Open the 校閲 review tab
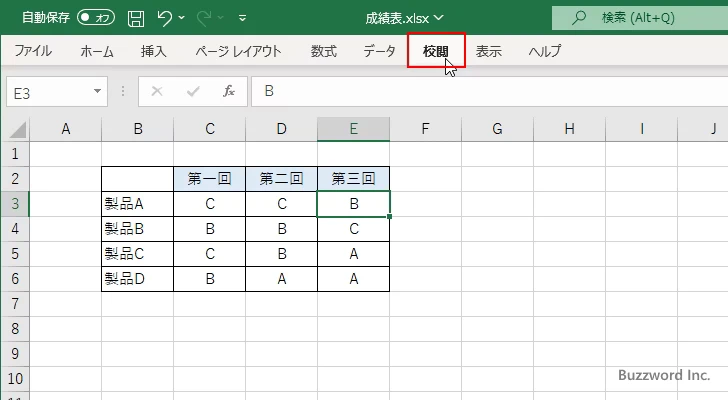The height and width of the screenshot is (400, 728). click(436, 51)
